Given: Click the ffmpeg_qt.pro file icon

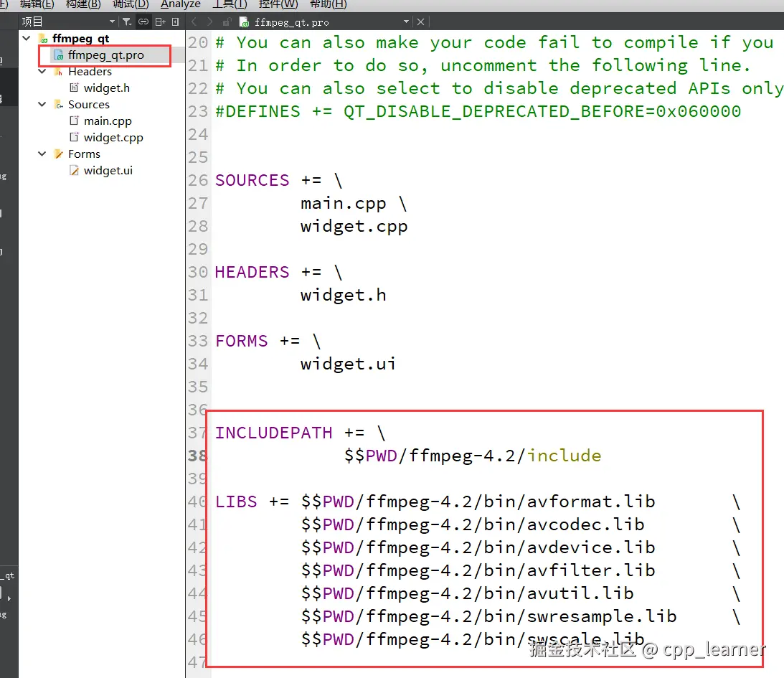Looking at the screenshot, I should click(x=59, y=55).
